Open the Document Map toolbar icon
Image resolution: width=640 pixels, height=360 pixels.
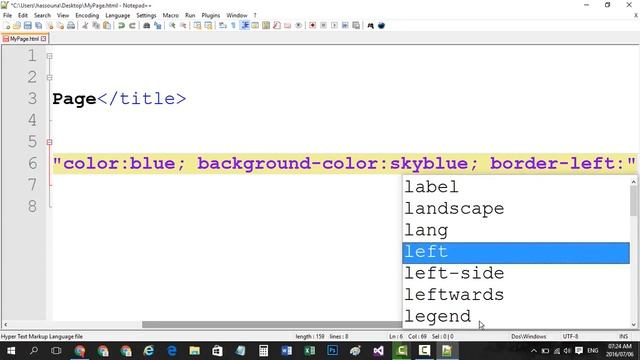tap(266, 26)
